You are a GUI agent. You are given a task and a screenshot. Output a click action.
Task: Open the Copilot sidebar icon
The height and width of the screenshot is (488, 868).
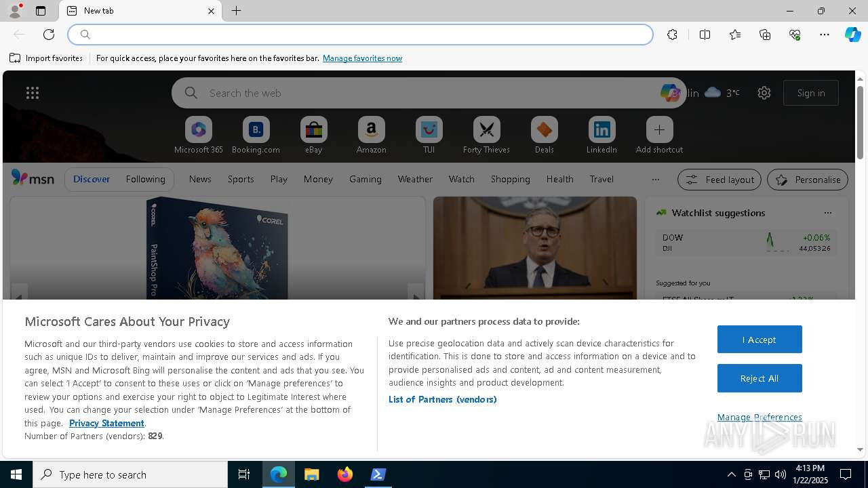852,35
